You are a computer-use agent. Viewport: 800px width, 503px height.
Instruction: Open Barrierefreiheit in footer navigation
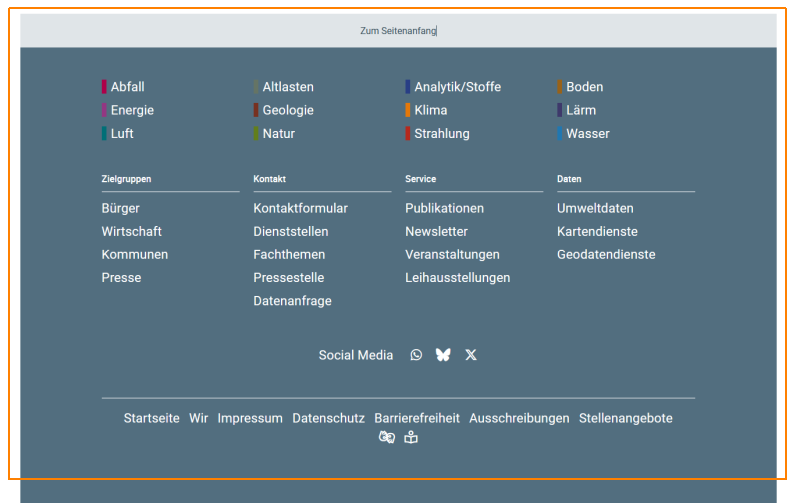click(417, 418)
